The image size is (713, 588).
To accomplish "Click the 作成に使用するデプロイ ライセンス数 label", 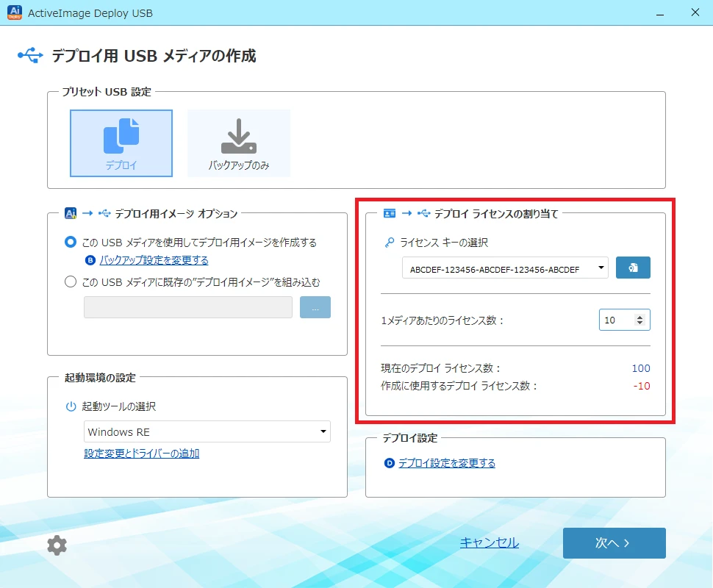I will coord(459,386).
